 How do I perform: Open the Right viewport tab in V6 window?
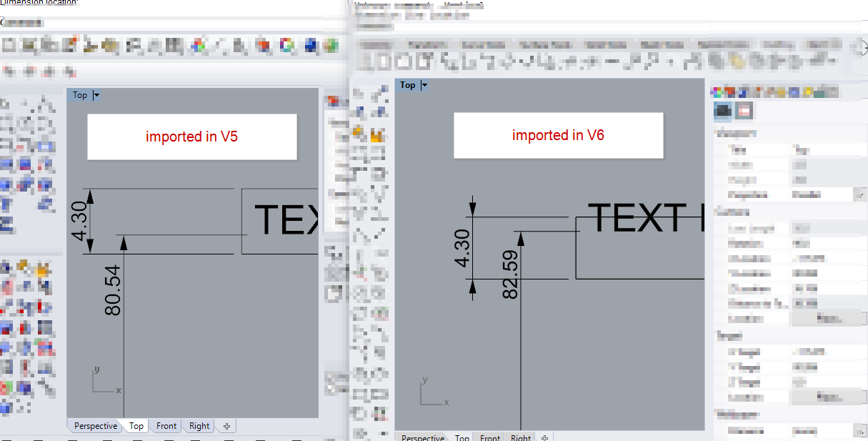pos(521,437)
